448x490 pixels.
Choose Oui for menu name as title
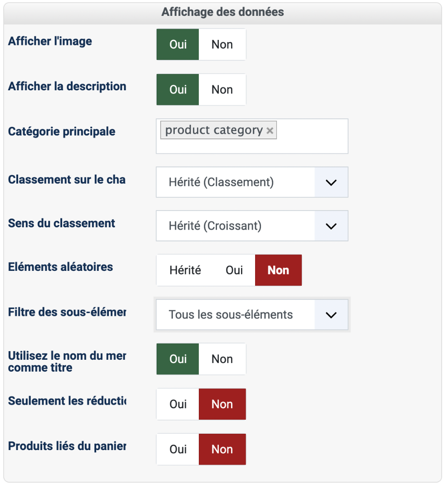(x=178, y=359)
